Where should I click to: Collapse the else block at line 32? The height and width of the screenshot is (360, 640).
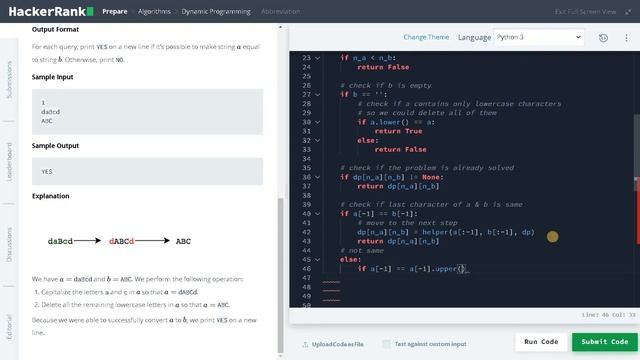[x=317, y=140]
